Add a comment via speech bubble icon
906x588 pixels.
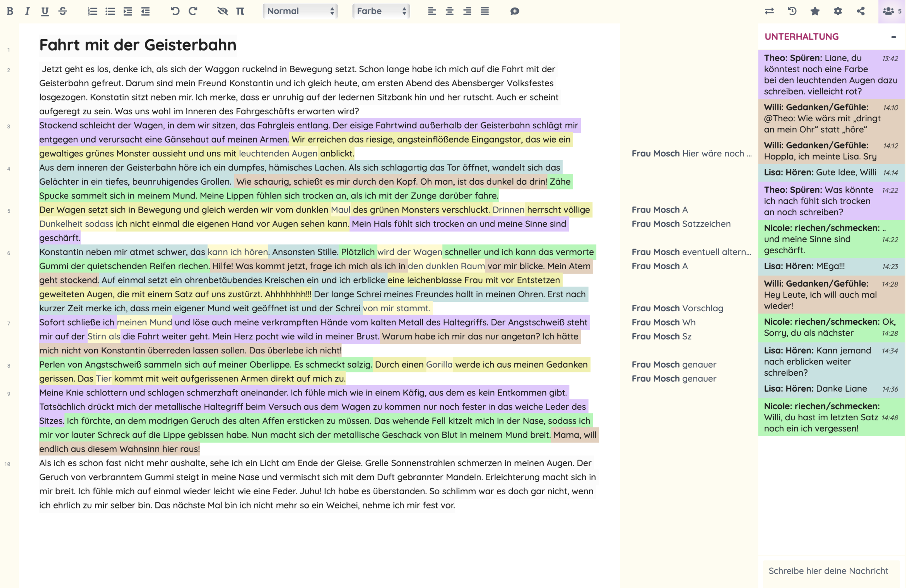click(x=514, y=11)
